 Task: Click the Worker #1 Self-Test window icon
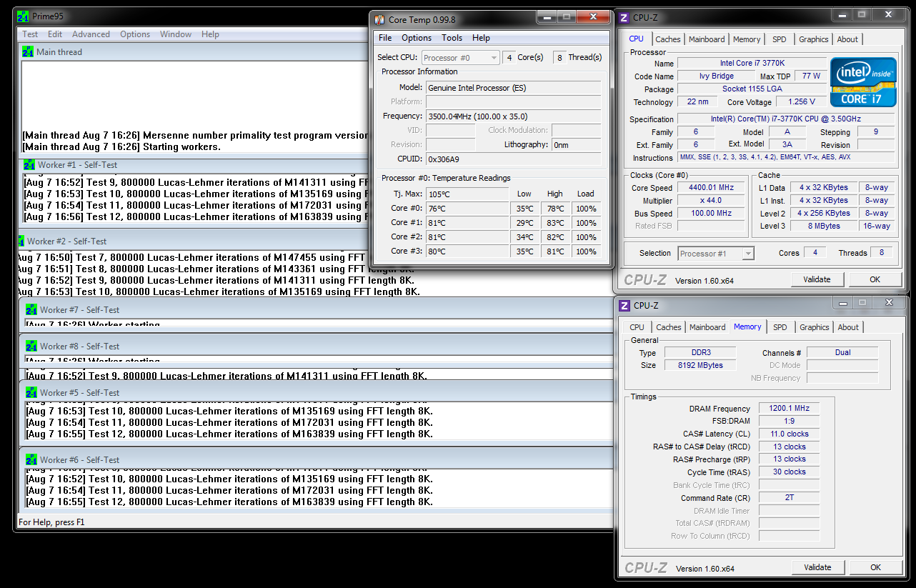29,164
